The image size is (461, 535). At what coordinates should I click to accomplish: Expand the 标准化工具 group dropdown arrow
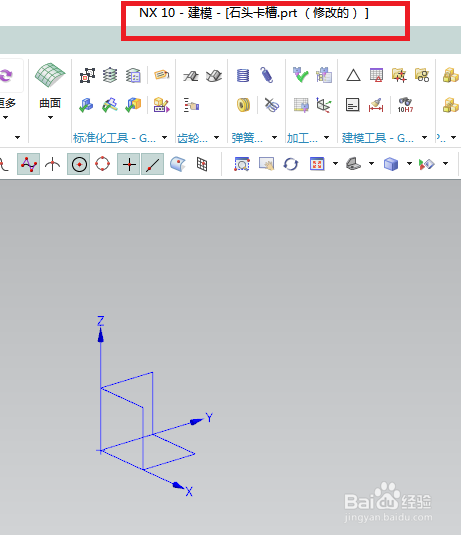(x=164, y=138)
